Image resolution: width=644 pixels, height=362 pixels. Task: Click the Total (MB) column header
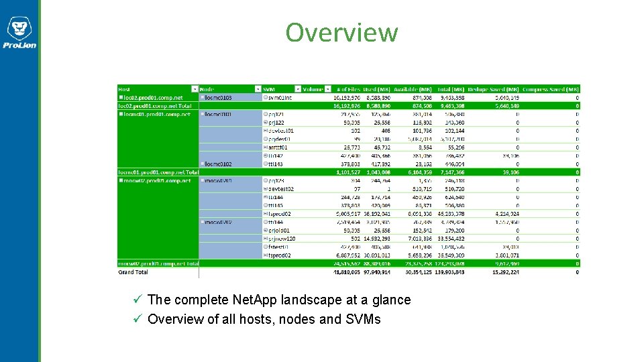click(x=451, y=89)
